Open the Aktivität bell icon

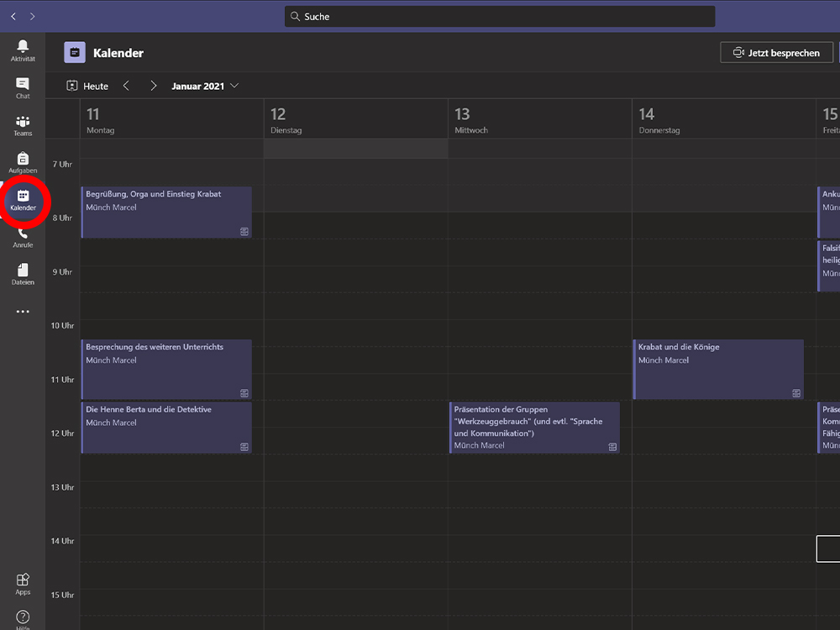[23, 50]
